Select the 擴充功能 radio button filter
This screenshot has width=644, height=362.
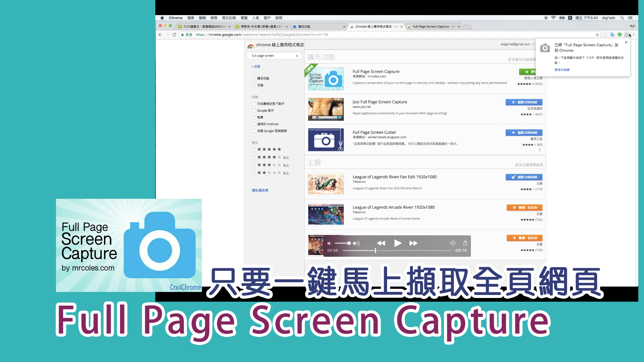[254, 78]
